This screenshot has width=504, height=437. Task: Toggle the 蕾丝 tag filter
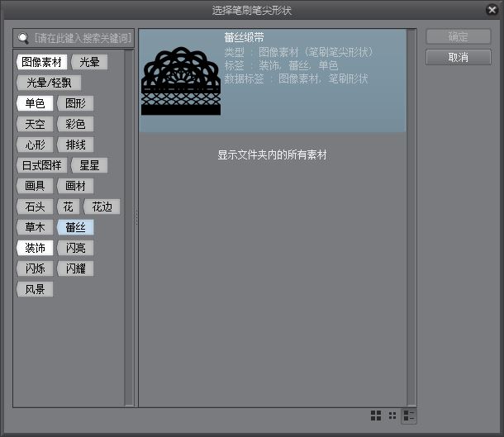click(75, 227)
